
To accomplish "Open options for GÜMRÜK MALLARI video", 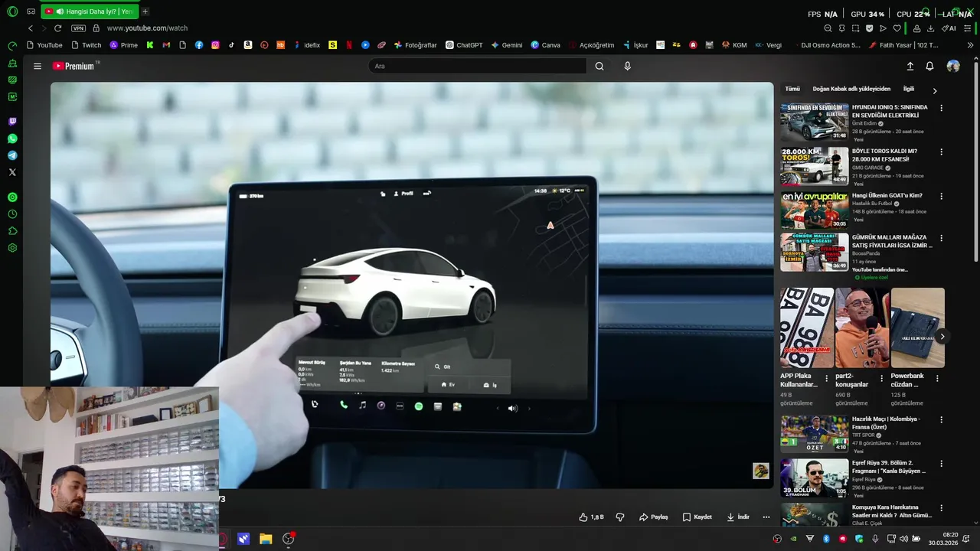I will 941,238.
